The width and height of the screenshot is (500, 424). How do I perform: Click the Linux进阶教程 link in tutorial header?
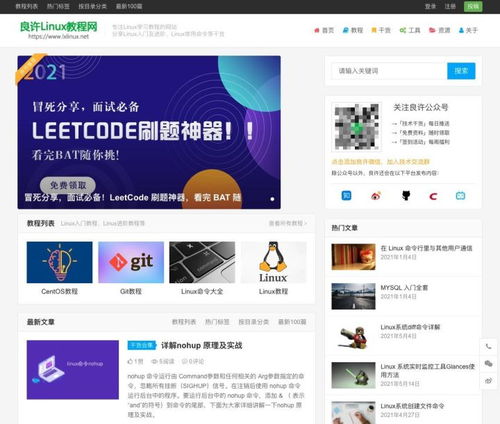pyautogui.click(x=124, y=223)
